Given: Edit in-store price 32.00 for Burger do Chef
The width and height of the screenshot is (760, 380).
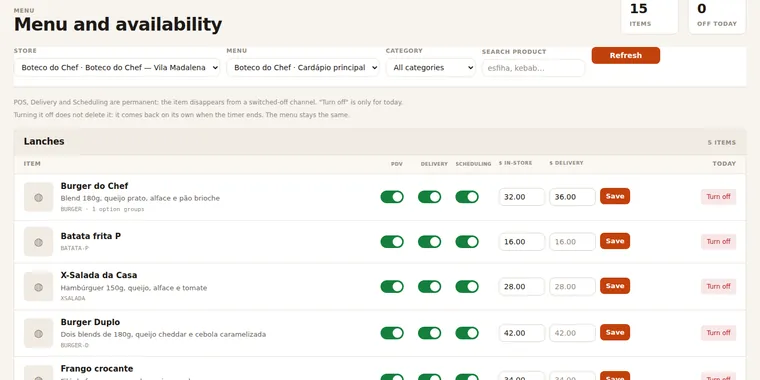Looking at the screenshot, I should pos(522,197).
